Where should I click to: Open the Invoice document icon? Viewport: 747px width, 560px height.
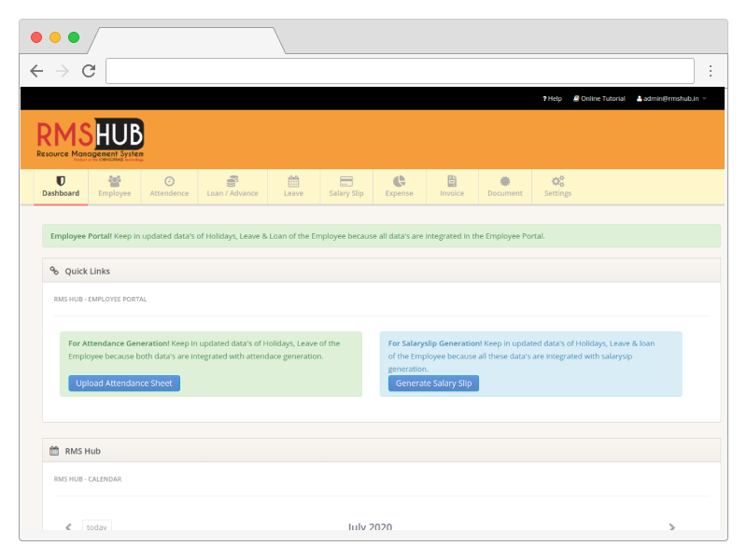coord(452,181)
